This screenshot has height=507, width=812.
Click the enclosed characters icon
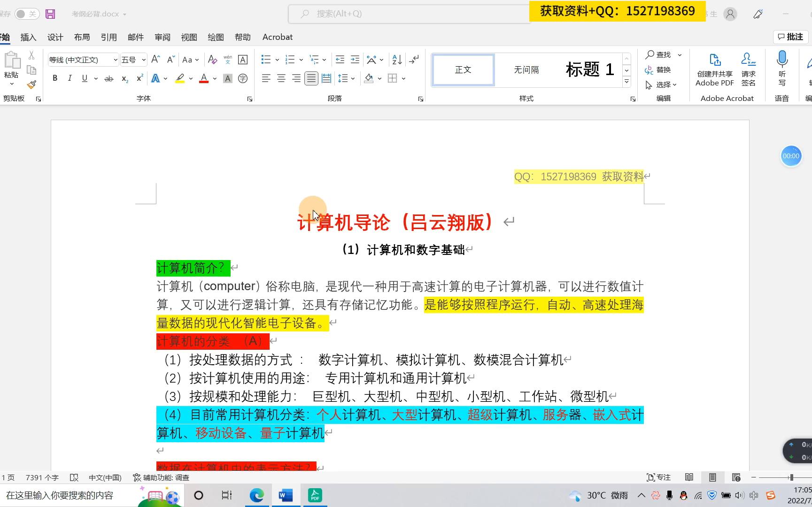(243, 78)
